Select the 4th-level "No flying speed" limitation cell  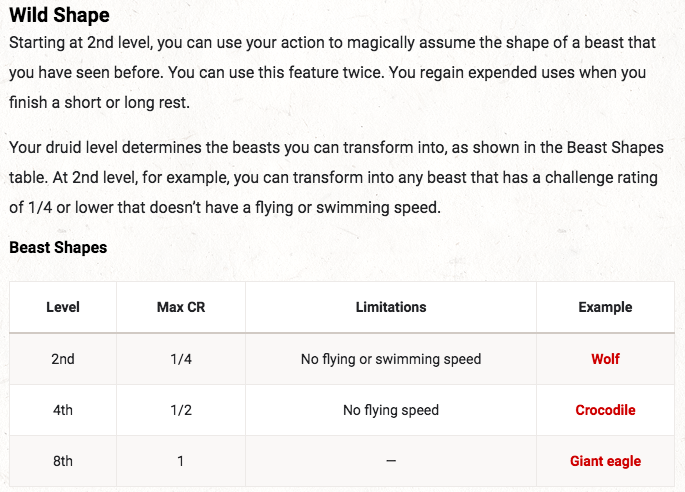[391, 410]
